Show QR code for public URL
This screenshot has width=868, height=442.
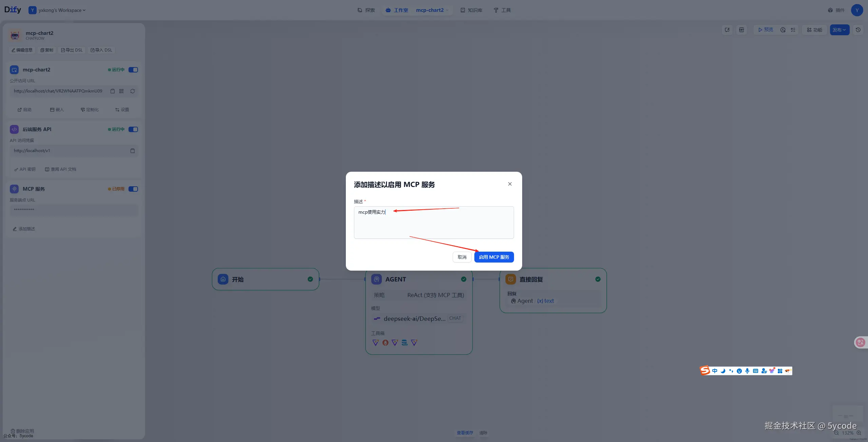(x=121, y=91)
